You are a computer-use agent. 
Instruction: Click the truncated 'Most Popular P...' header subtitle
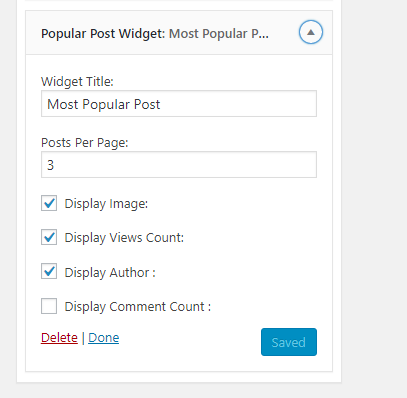219,34
